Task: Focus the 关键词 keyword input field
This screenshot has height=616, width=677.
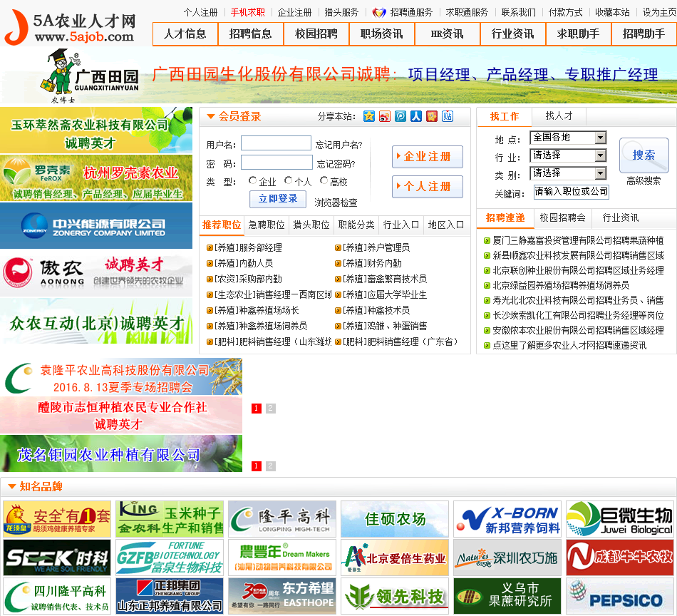Action: click(x=572, y=192)
